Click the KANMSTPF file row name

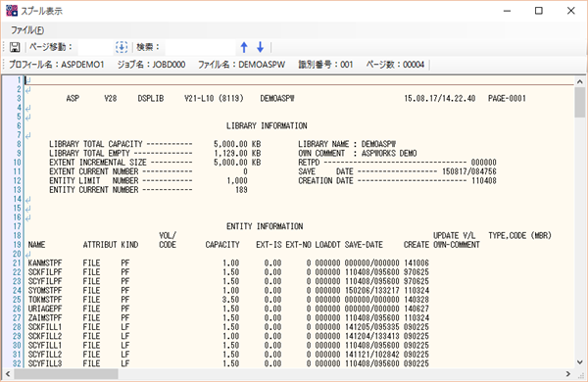45,263
